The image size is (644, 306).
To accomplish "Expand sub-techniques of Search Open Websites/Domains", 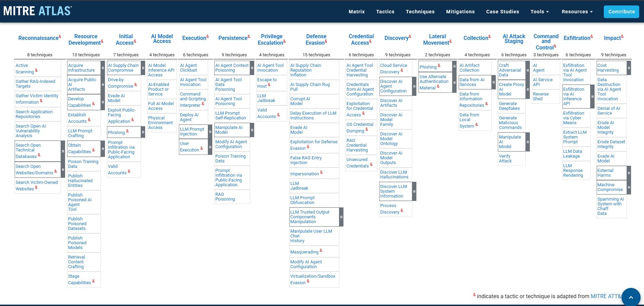I will (x=63, y=170).
